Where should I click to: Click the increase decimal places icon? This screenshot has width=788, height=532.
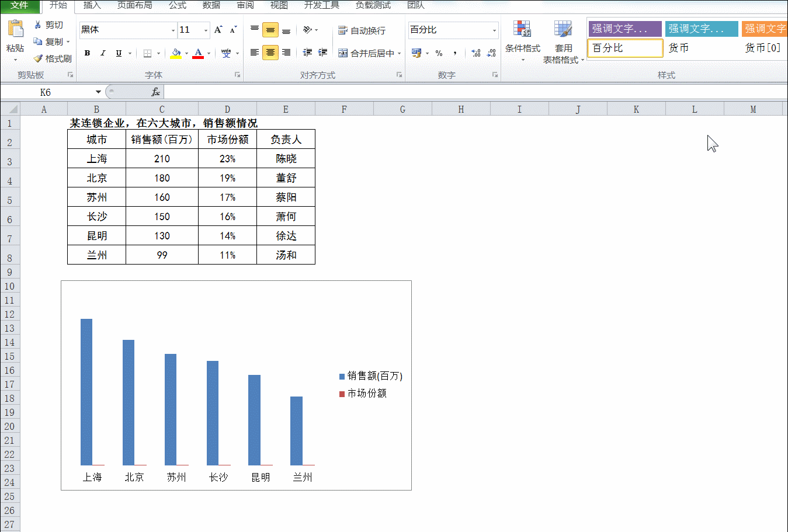476,53
